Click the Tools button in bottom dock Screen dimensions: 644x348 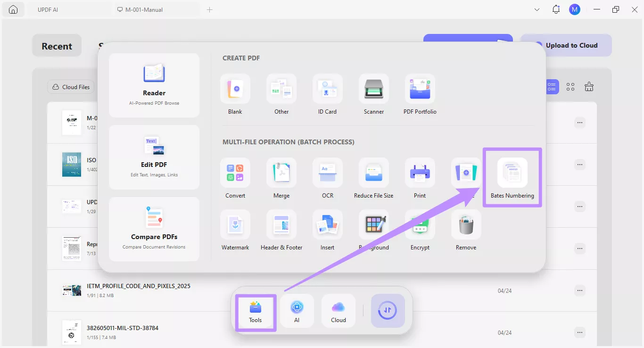click(x=256, y=311)
